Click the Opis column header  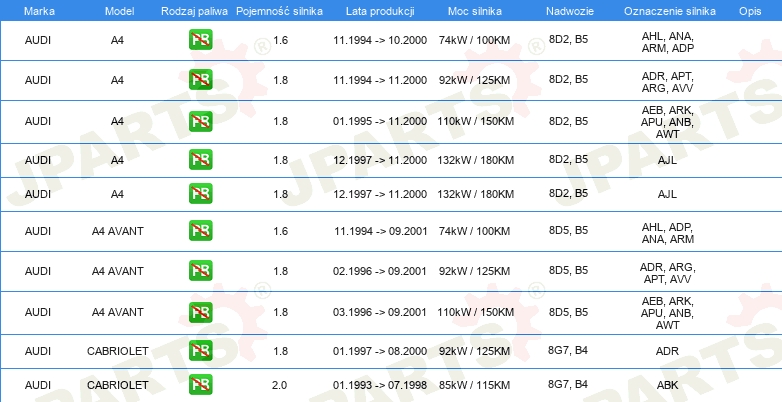tap(750, 11)
